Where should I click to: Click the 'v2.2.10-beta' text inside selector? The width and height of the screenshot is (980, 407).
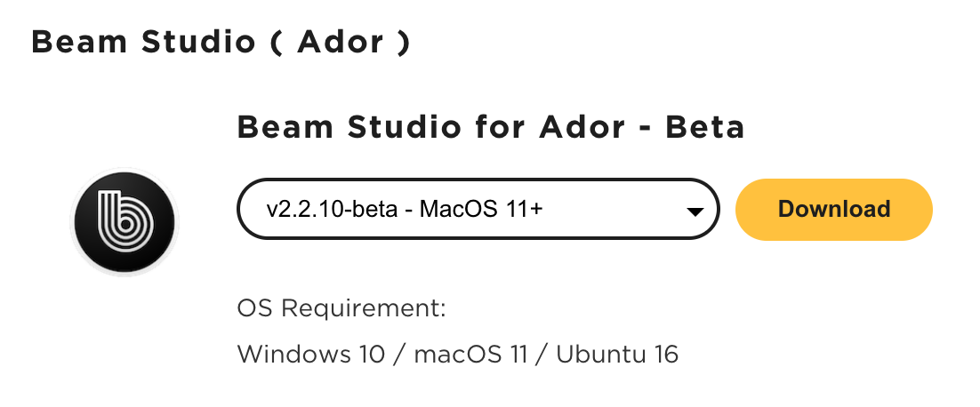(x=332, y=209)
